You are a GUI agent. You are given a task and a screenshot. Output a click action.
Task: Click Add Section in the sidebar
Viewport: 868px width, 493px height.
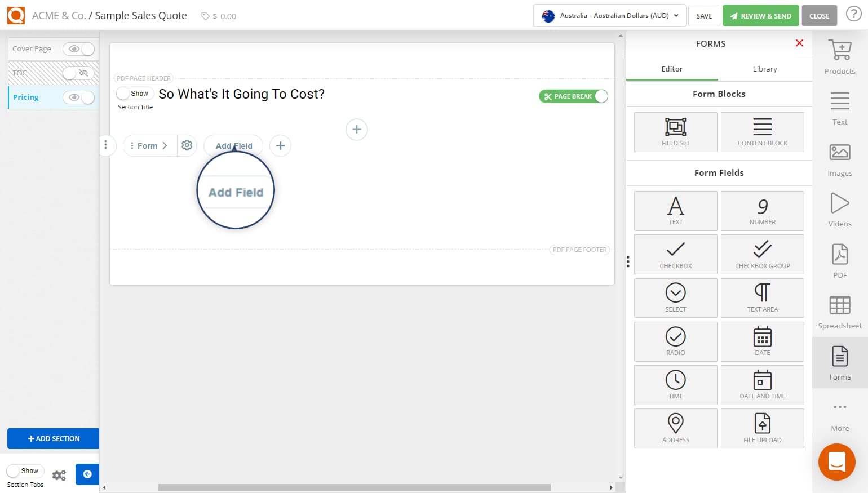click(x=53, y=438)
